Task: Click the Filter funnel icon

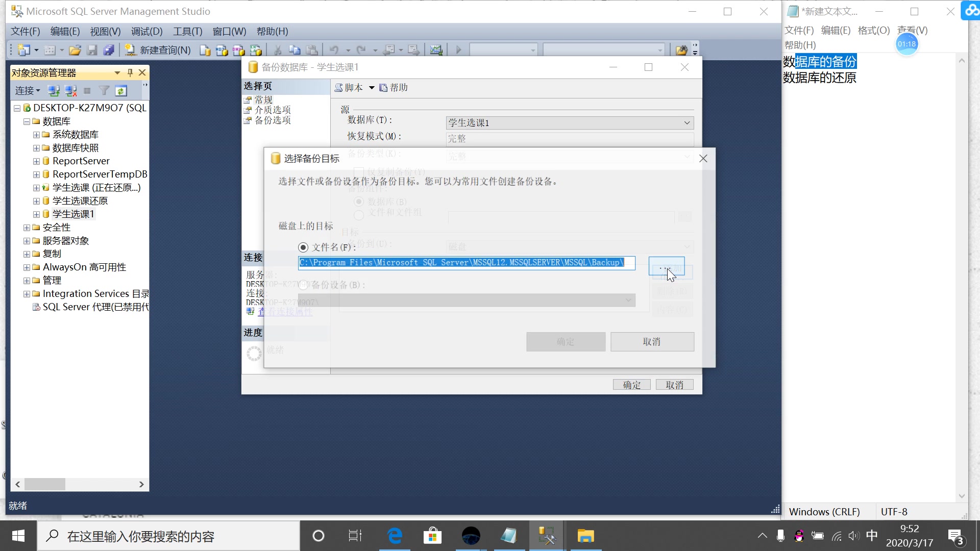Action: pyautogui.click(x=104, y=91)
